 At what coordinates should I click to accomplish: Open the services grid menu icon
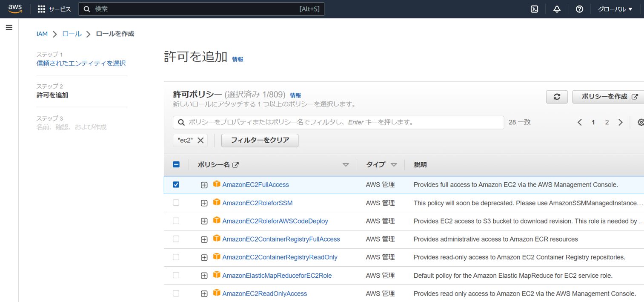pos(41,9)
